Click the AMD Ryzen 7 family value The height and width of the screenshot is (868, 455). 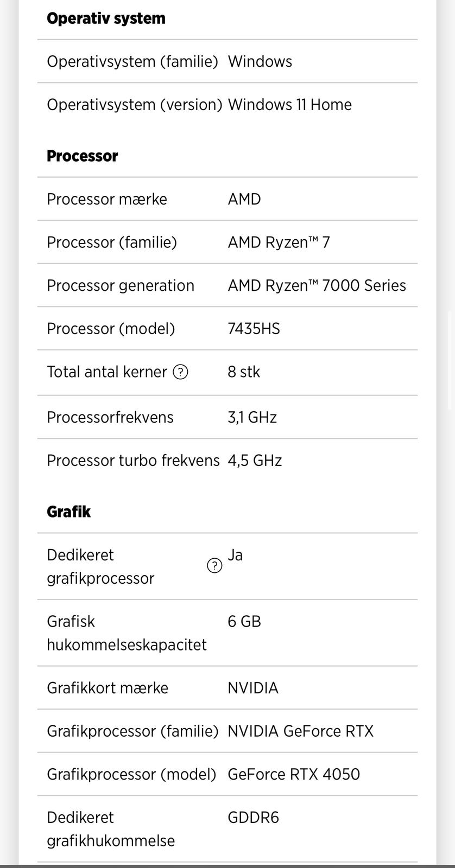pyautogui.click(x=279, y=242)
